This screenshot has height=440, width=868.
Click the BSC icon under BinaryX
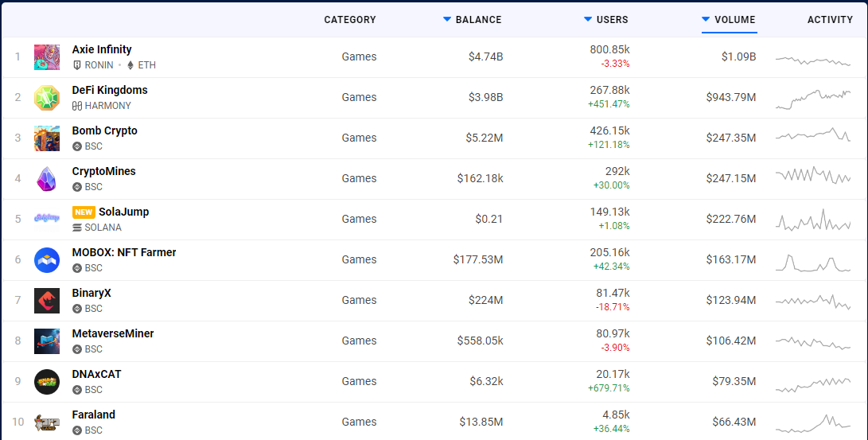(x=77, y=309)
